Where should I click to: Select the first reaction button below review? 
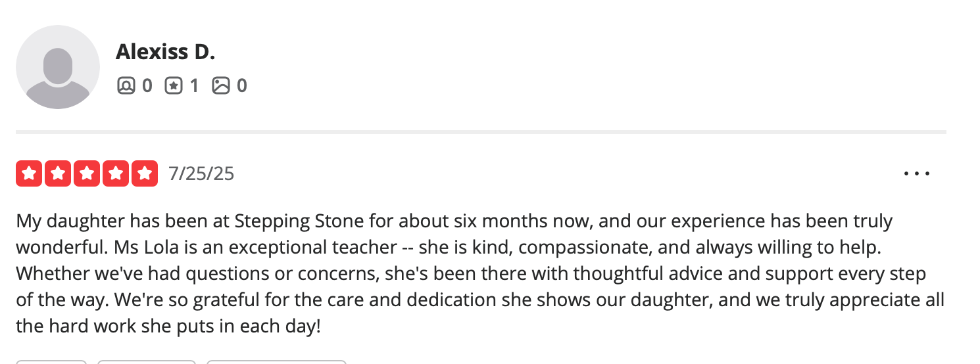pos(51,361)
